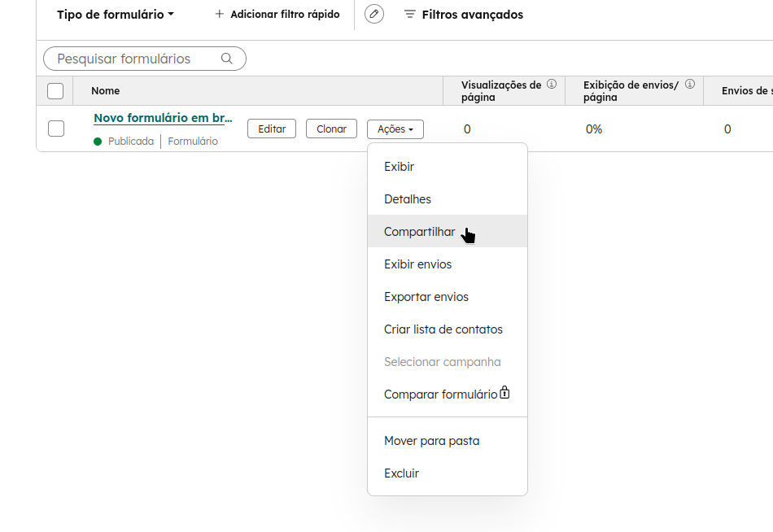Viewport: 773px width, 532px height.
Task: Click info icon beside Exibição de envios/página
Action: click(x=690, y=84)
